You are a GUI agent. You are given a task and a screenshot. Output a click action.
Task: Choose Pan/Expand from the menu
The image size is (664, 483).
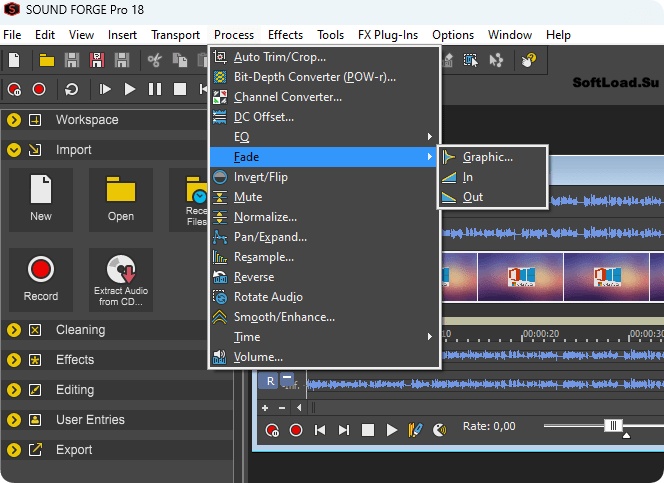pyautogui.click(x=324, y=237)
